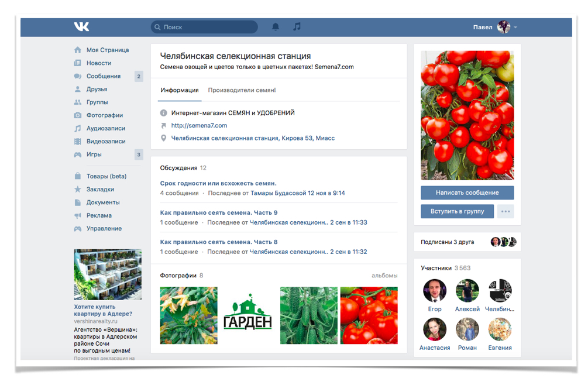Click the альбомы link in photos
Screen dimensions: 588x385
(384, 276)
